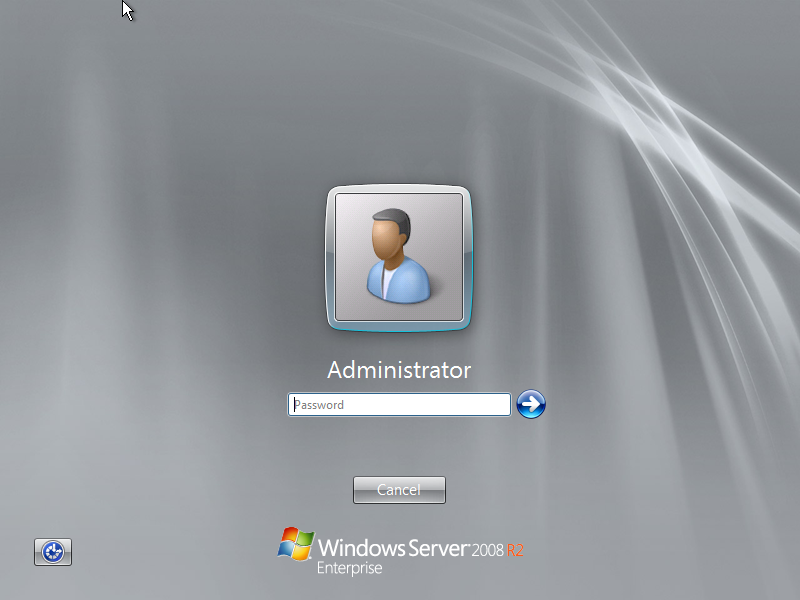
Task: Open the Ease of Access options
Action: coord(53,551)
